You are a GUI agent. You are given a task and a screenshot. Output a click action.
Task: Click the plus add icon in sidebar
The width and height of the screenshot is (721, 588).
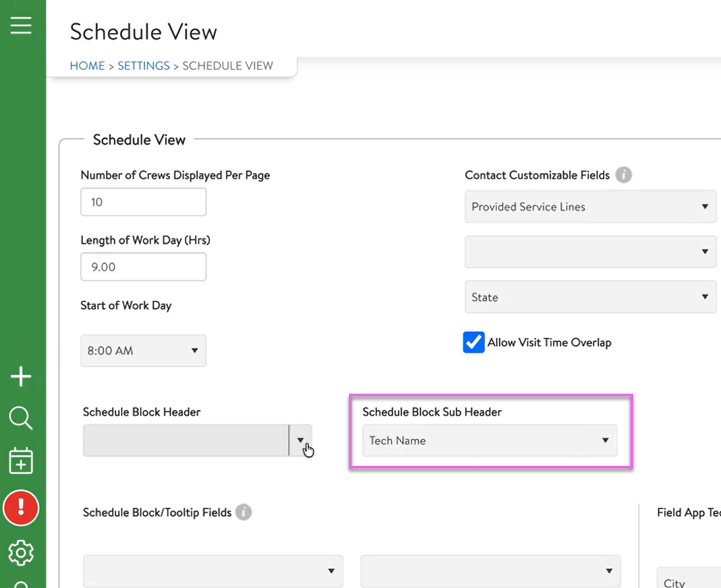tap(21, 376)
